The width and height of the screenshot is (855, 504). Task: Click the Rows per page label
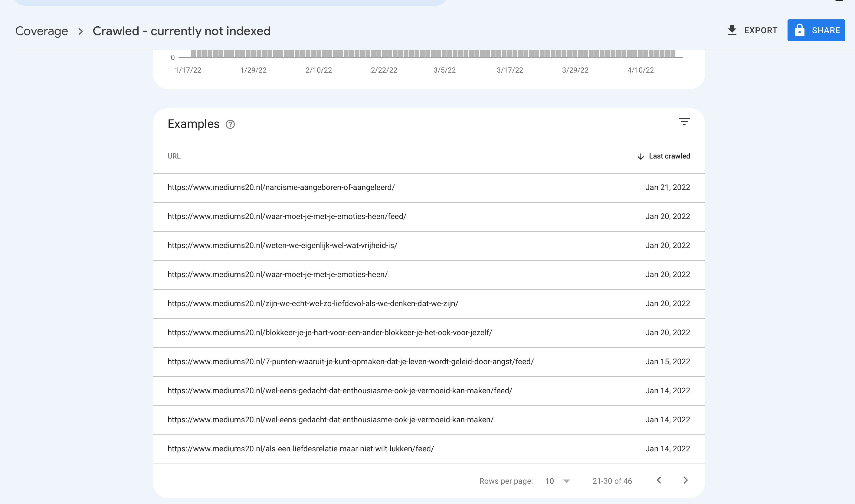(x=506, y=481)
